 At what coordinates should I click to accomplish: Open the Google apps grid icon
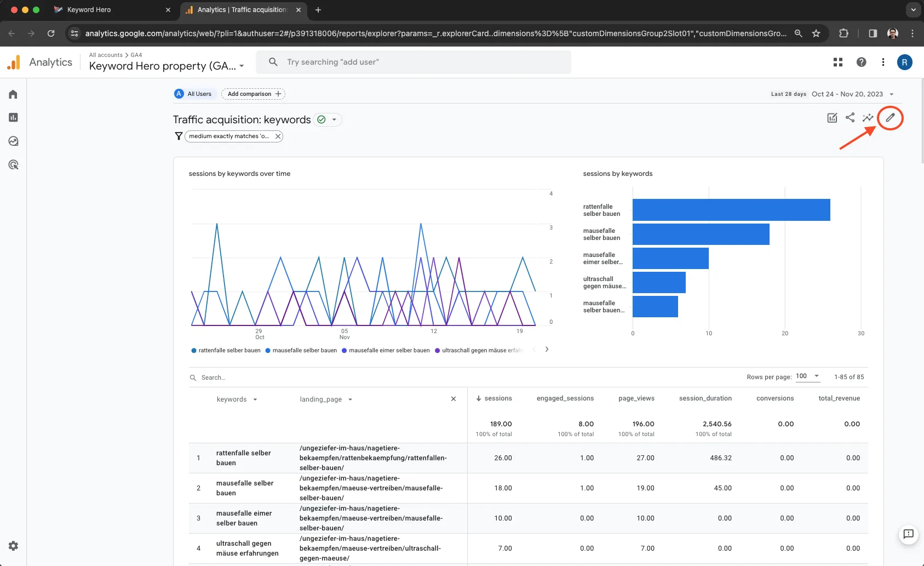click(838, 62)
